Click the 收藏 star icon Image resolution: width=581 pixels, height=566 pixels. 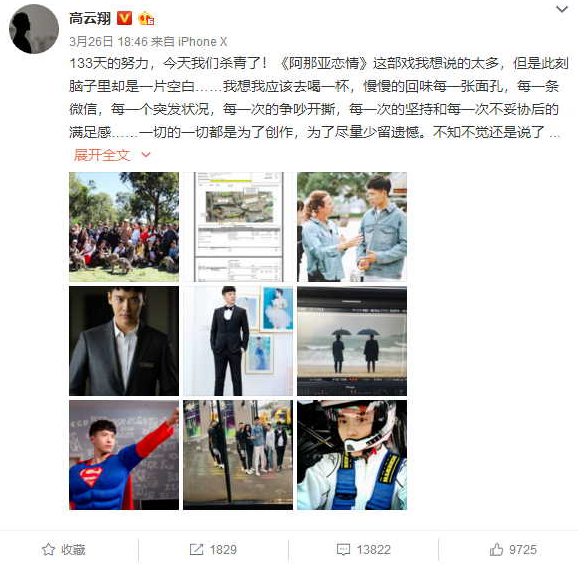click(x=49, y=549)
